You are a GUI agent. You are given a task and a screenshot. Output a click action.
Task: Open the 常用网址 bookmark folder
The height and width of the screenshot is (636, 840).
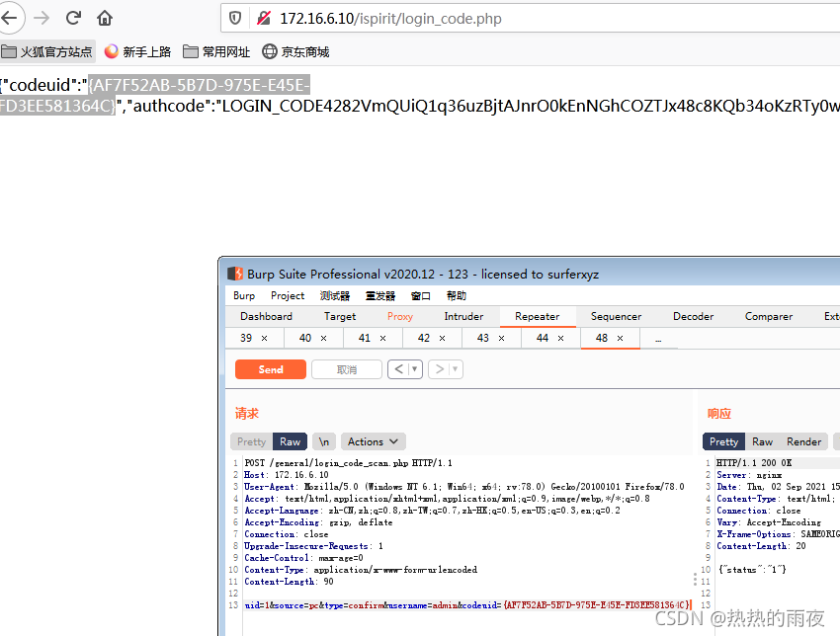216,52
